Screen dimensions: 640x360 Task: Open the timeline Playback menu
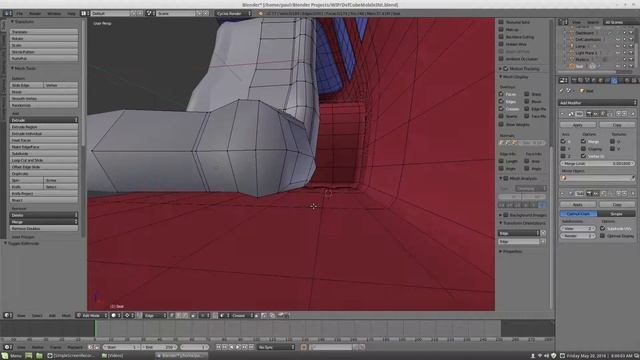pos(75,347)
